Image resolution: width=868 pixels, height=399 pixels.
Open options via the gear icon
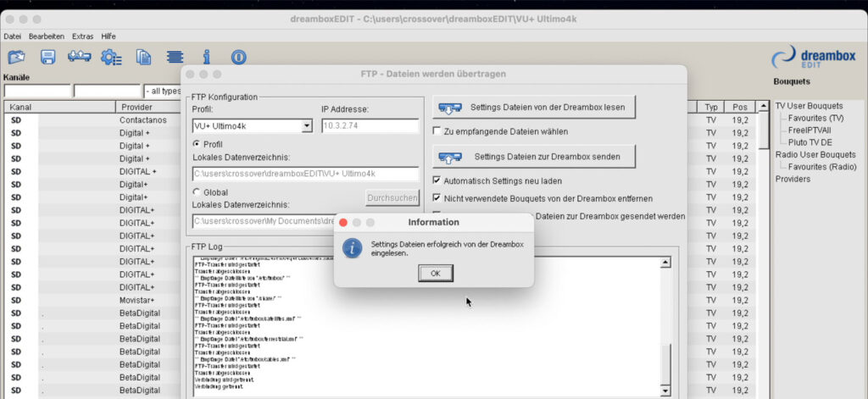(111, 57)
